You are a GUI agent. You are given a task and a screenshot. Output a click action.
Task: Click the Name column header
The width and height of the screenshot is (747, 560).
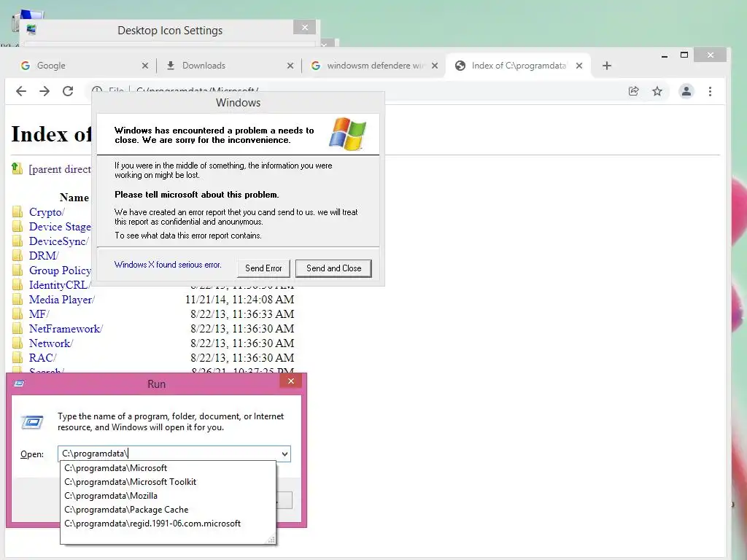pyautogui.click(x=74, y=198)
